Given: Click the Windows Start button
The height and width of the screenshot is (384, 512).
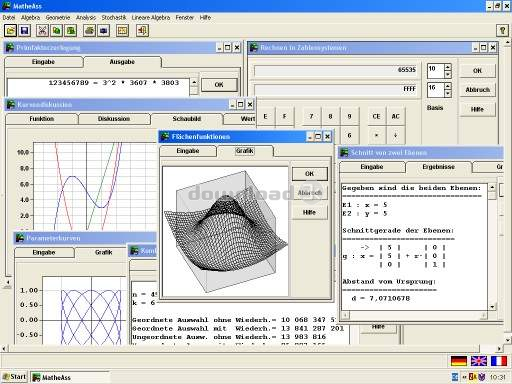Looking at the screenshot, I should [x=14, y=377].
